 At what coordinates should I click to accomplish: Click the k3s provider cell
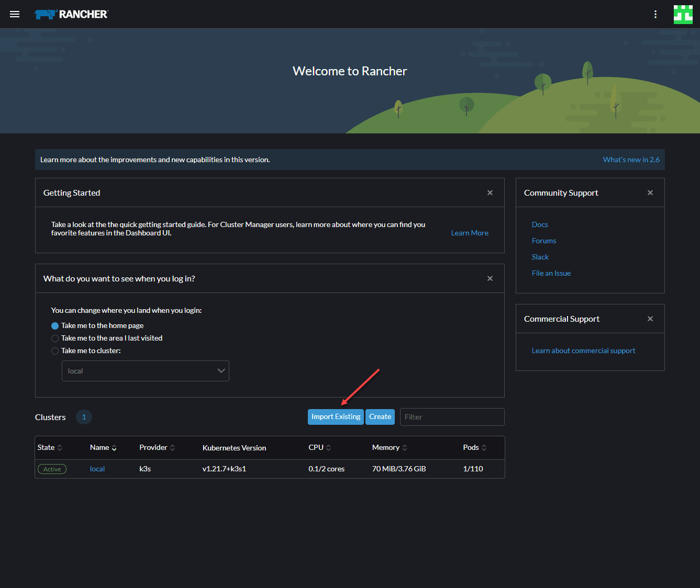[x=145, y=469]
